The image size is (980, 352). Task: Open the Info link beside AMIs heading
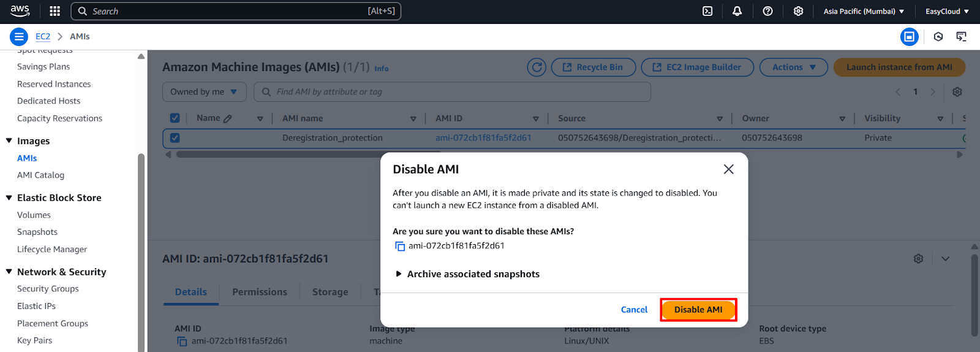[382, 69]
